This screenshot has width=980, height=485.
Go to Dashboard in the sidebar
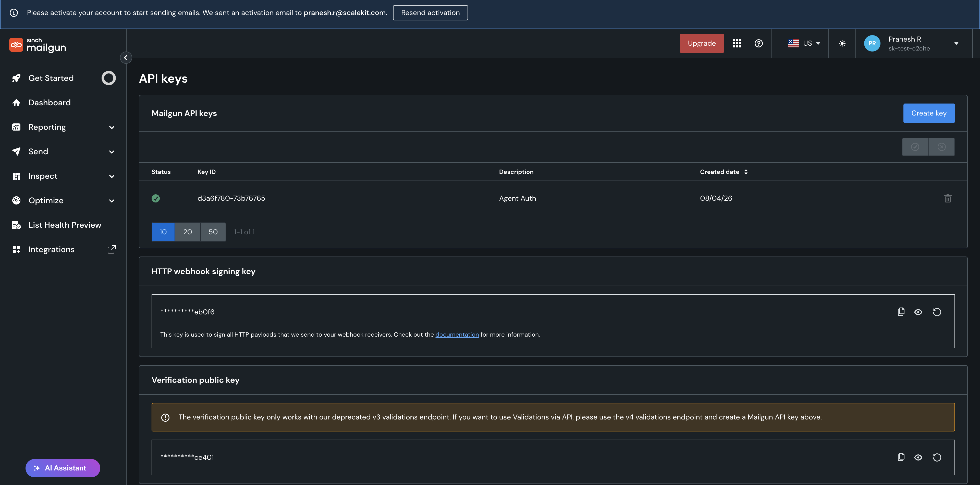(50, 103)
